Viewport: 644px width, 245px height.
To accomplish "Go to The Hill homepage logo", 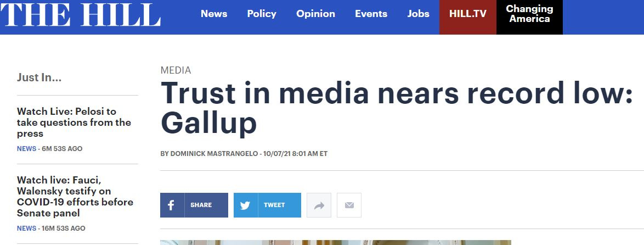I will (81, 14).
